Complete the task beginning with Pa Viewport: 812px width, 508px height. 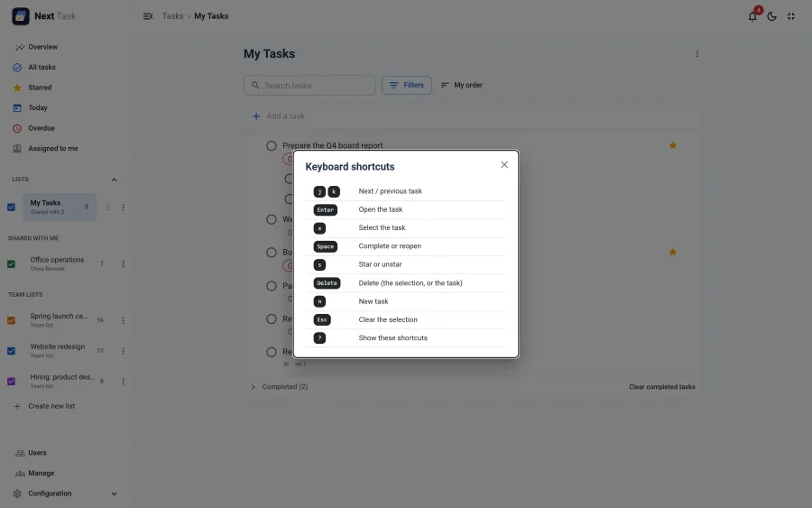tap(272, 286)
